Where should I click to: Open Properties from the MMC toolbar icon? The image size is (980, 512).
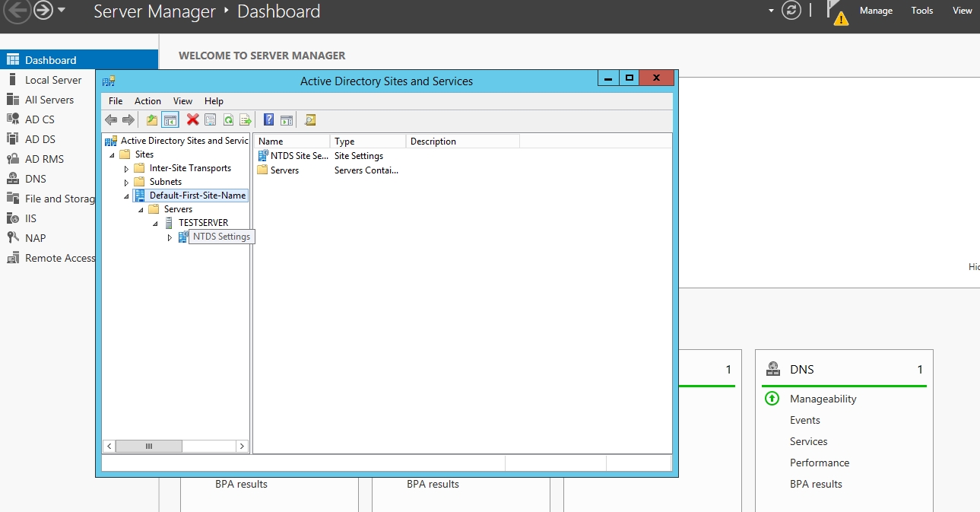coord(211,119)
